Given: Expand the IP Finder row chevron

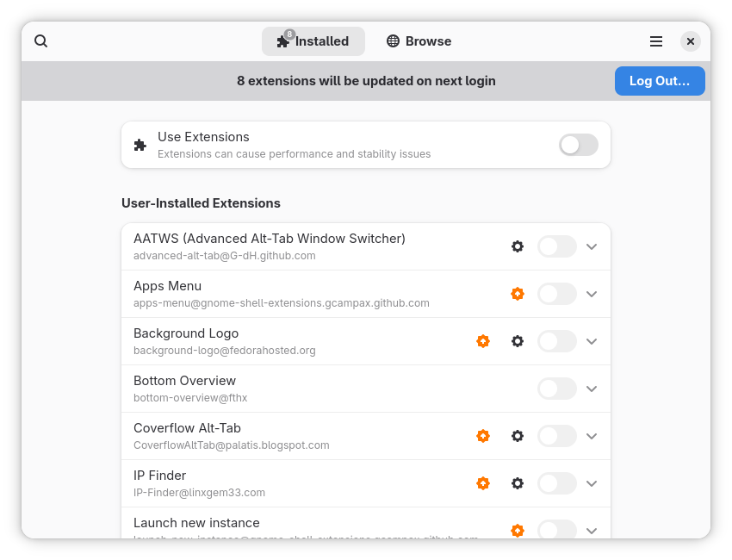Looking at the screenshot, I should [x=592, y=483].
